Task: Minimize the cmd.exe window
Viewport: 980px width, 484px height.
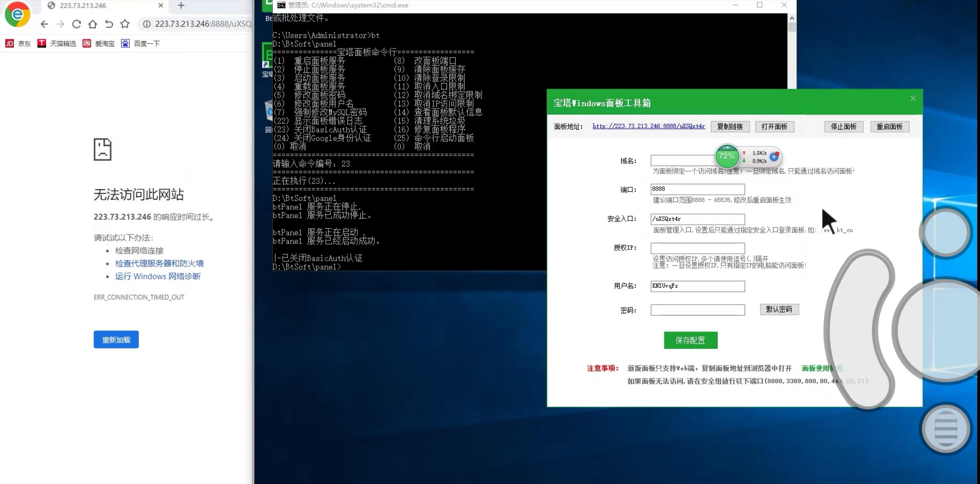Action: (736, 5)
